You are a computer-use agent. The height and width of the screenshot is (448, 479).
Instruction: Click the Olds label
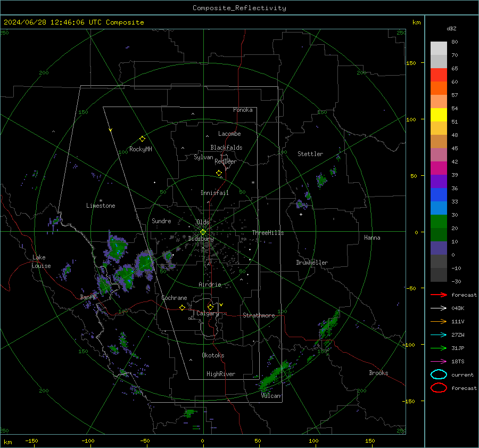pos(203,222)
